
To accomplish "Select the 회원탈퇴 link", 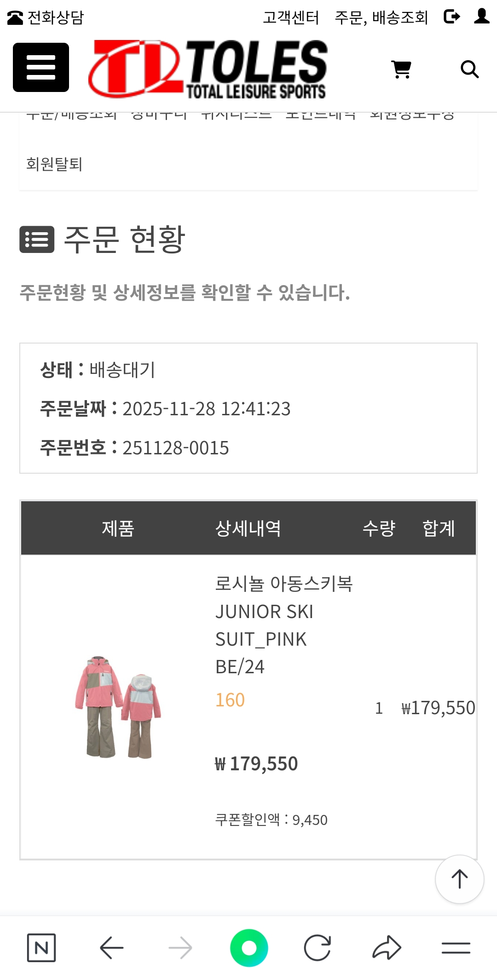I will click(54, 164).
